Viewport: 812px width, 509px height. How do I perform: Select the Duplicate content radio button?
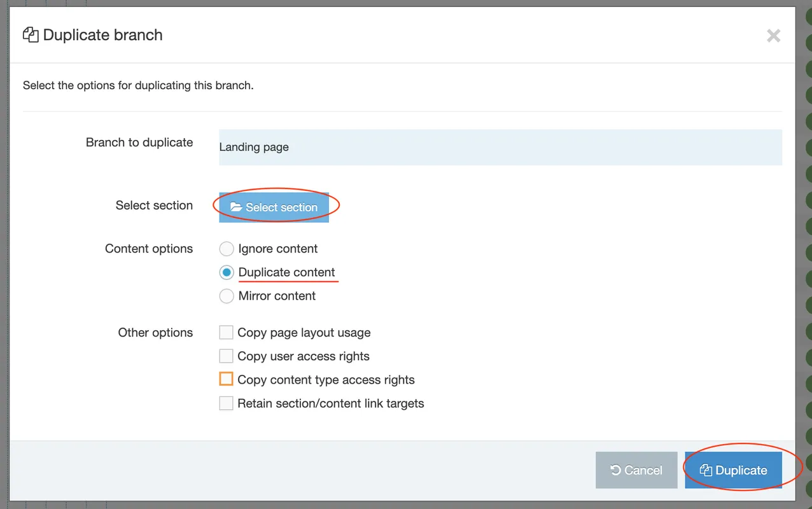pyautogui.click(x=227, y=272)
